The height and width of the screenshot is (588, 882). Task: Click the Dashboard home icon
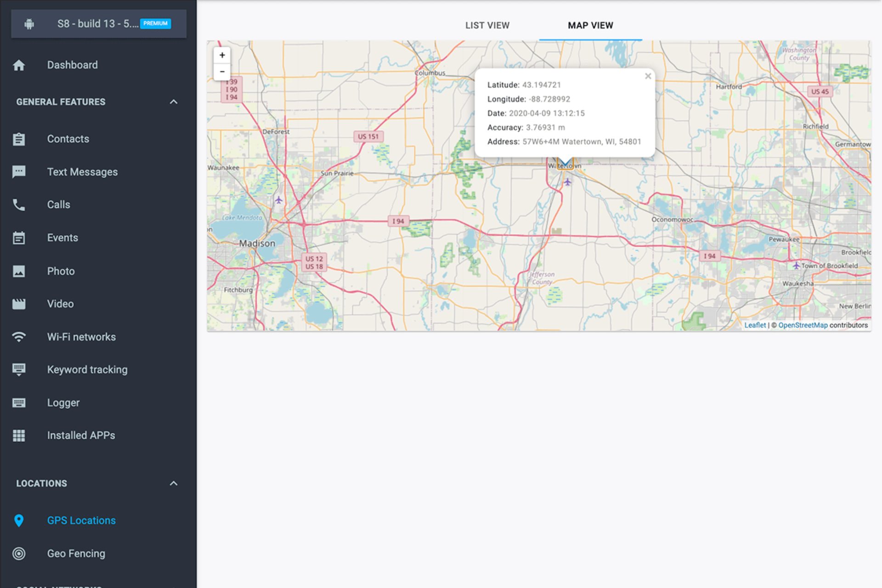click(x=19, y=65)
